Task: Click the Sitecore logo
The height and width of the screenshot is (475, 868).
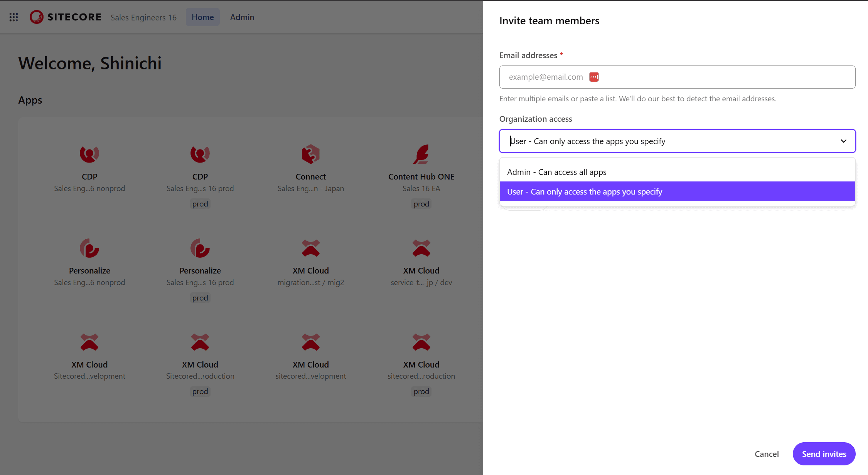Action: click(x=66, y=17)
